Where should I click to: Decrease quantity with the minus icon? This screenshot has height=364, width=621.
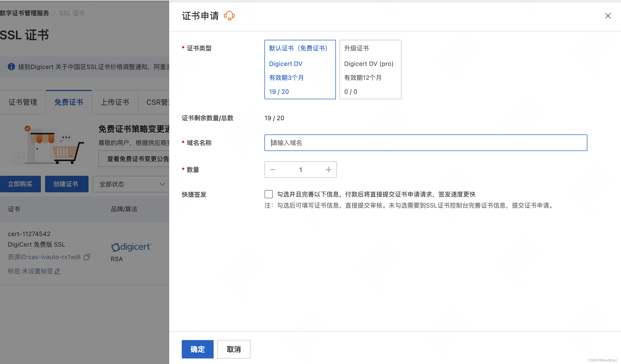(x=272, y=170)
